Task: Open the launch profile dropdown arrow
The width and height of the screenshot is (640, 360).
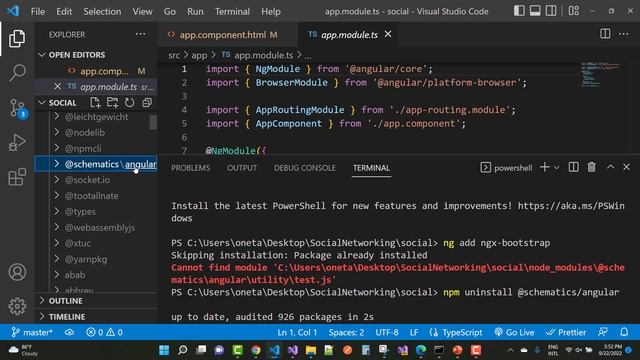Action: (x=556, y=168)
